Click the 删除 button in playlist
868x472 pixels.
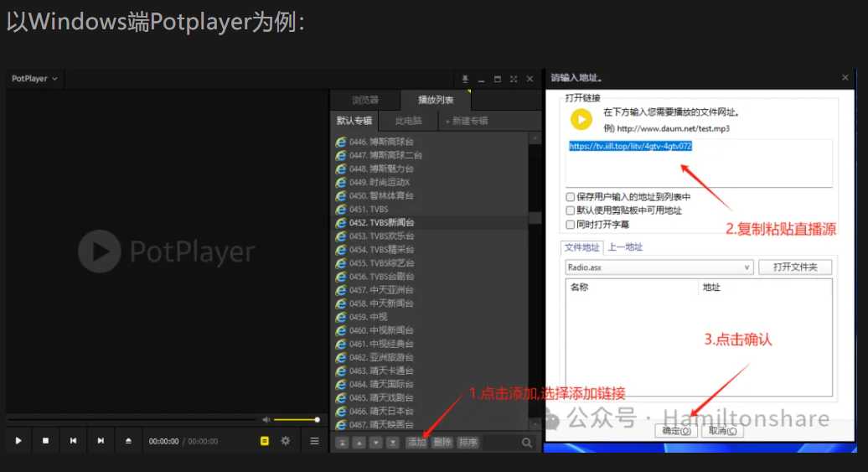coord(442,442)
